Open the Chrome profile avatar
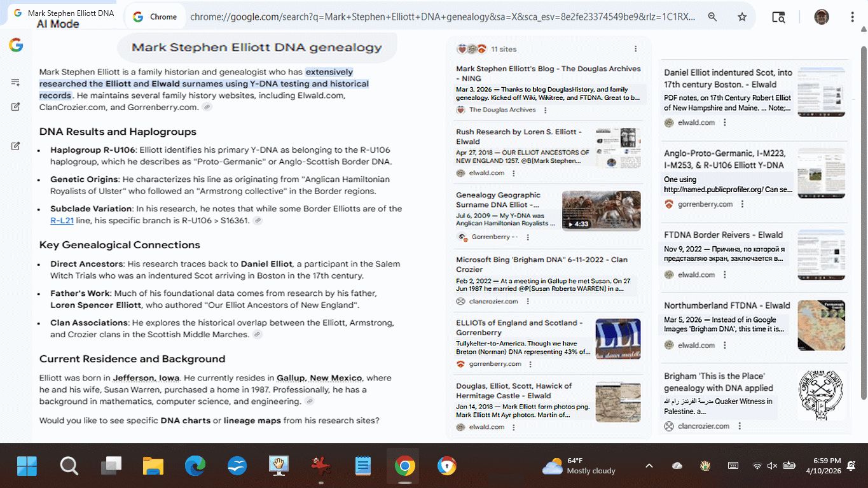 tap(822, 17)
